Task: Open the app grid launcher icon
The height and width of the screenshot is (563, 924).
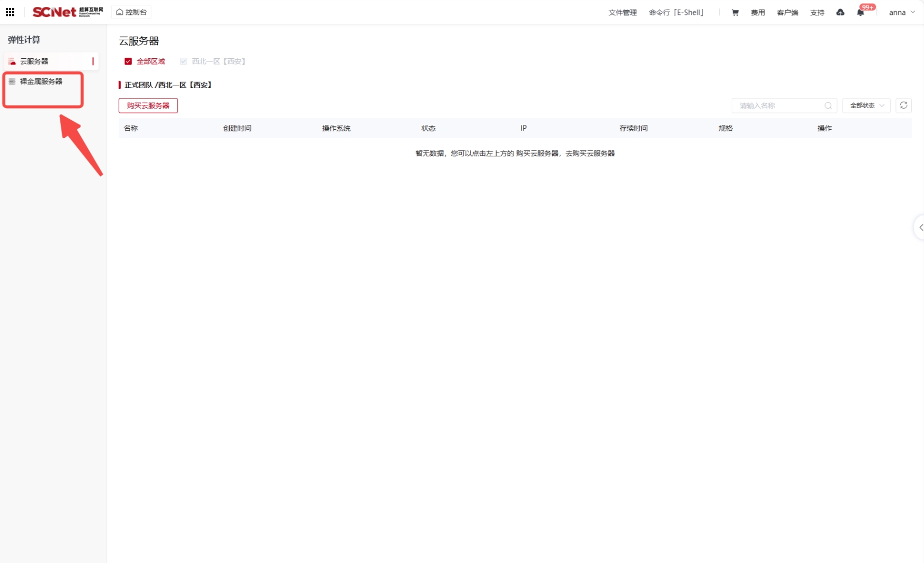Action: coord(10,12)
